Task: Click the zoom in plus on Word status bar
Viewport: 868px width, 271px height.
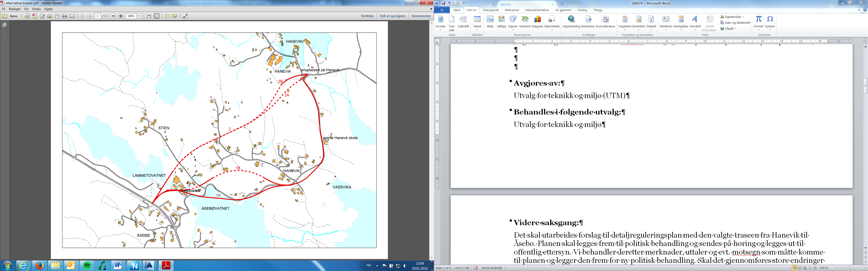Action: pos(865,268)
